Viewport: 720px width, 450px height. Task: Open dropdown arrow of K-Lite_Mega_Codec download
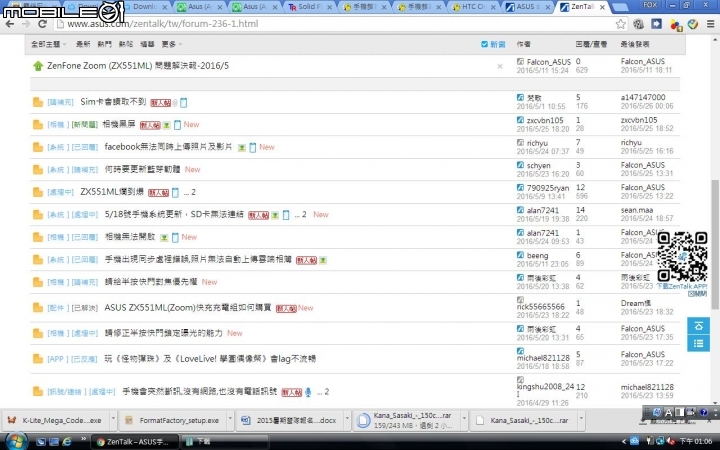[113, 420]
